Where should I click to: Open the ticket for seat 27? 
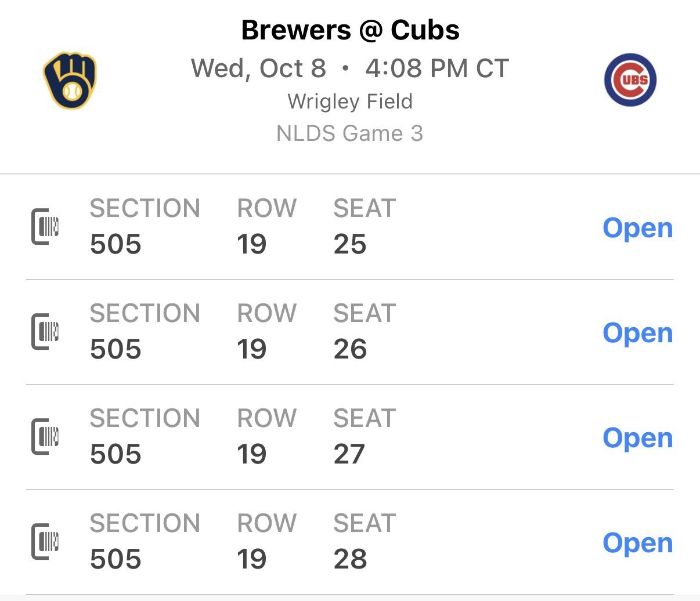click(x=637, y=438)
